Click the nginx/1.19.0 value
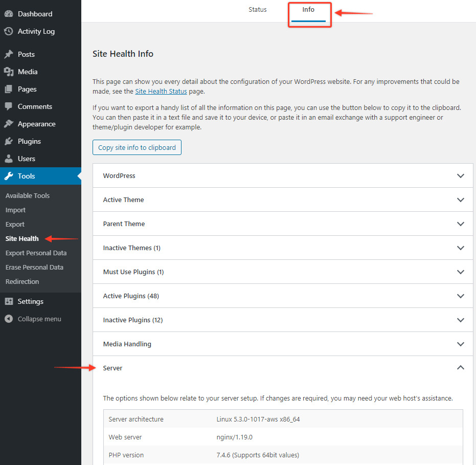This screenshot has height=465, width=476. 234,437
